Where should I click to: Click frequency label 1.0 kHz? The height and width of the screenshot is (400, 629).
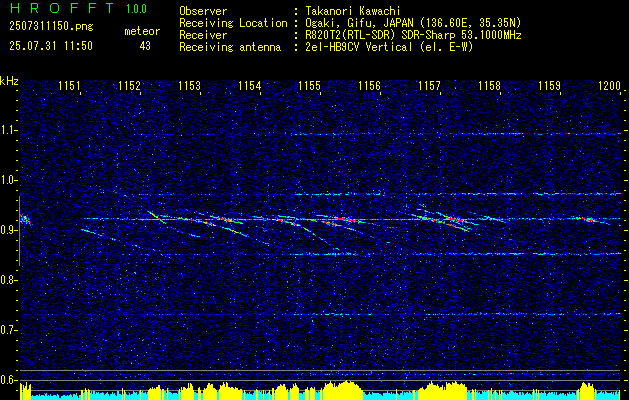click(8, 181)
